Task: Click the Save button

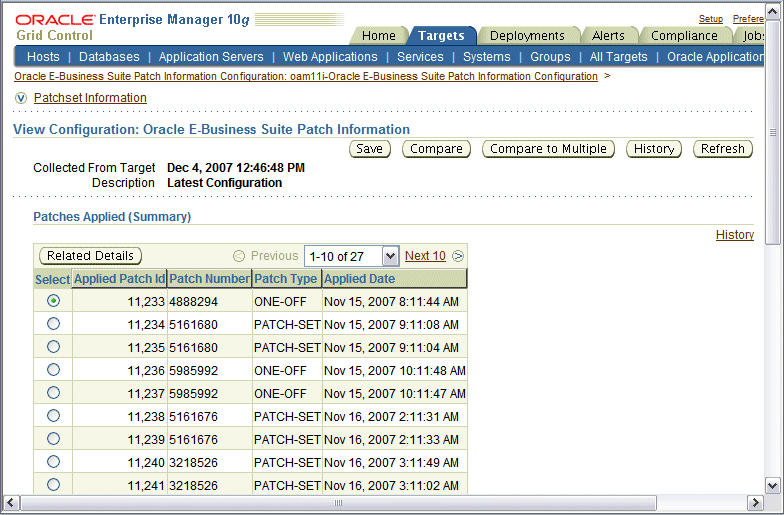Action: pos(370,149)
